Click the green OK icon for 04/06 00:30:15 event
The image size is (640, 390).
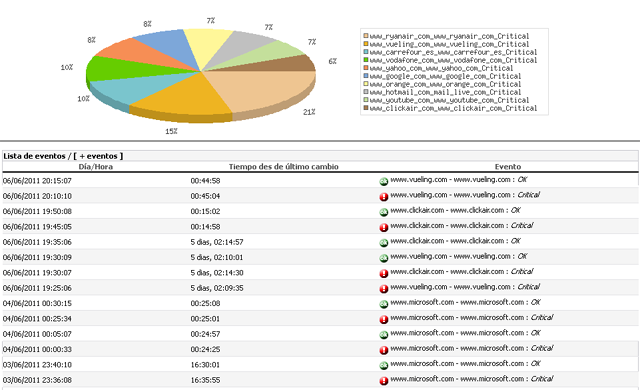[384, 304]
